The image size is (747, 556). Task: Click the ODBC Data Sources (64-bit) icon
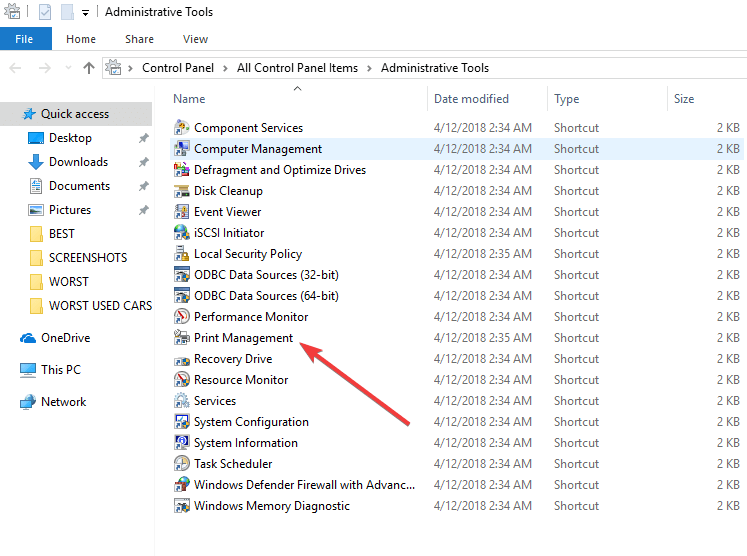click(182, 295)
